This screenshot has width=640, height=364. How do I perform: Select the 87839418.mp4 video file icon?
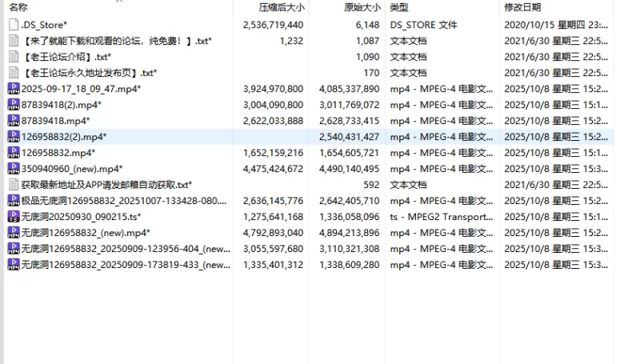point(13,121)
